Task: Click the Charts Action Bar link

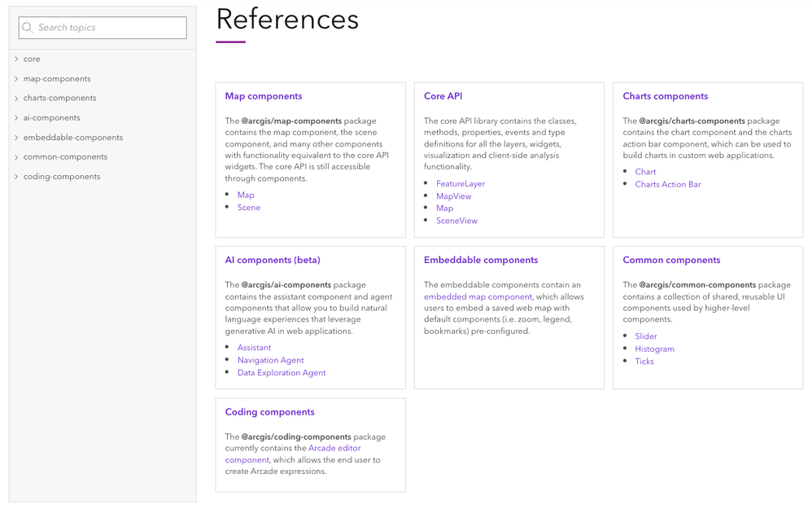Action: click(x=668, y=184)
